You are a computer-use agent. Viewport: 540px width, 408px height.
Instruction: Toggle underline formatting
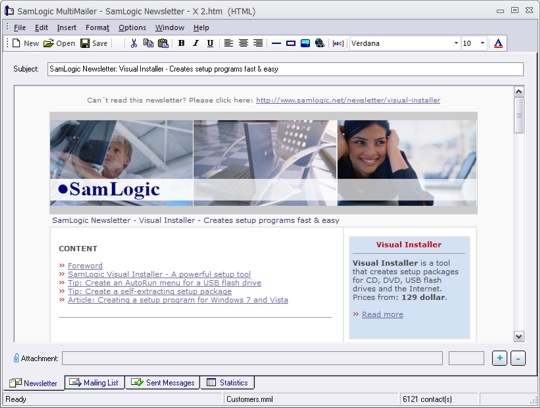(x=210, y=43)
